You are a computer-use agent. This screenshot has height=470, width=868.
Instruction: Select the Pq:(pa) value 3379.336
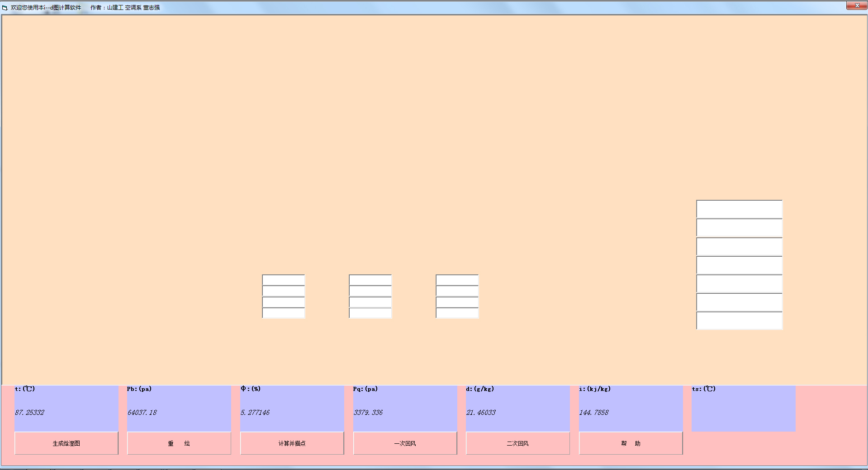pyautogui.click(x=368, y=413)
